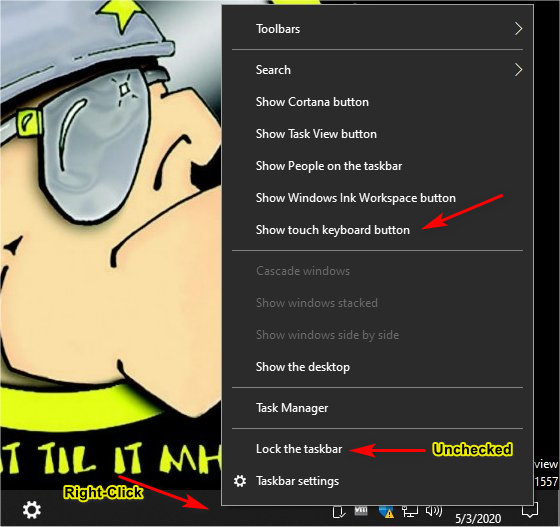This screenshot has height=527, width=560.
Task: Click the gear icon beside Taskbar settings
Action: [240, 481]
